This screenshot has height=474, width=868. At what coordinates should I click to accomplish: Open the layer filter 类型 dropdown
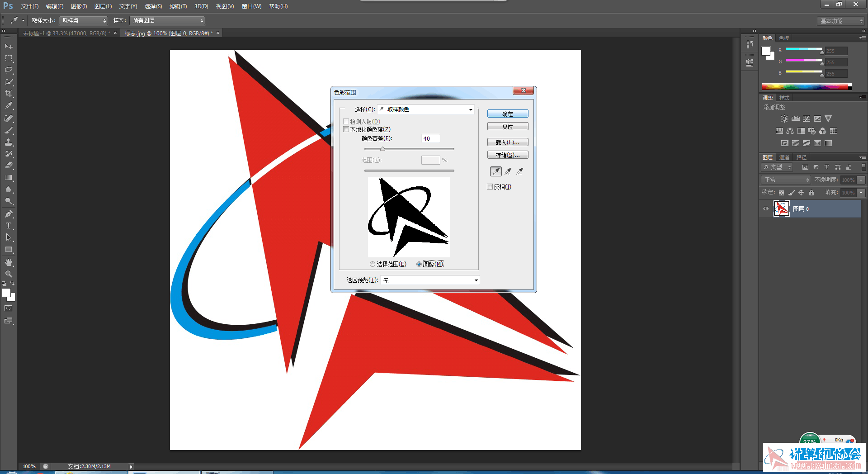777,167
